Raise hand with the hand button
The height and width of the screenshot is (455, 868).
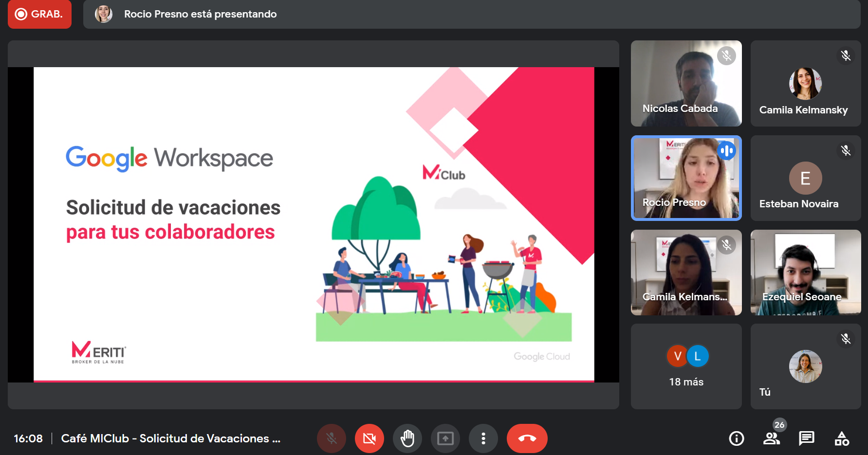(x=407, y=438)
